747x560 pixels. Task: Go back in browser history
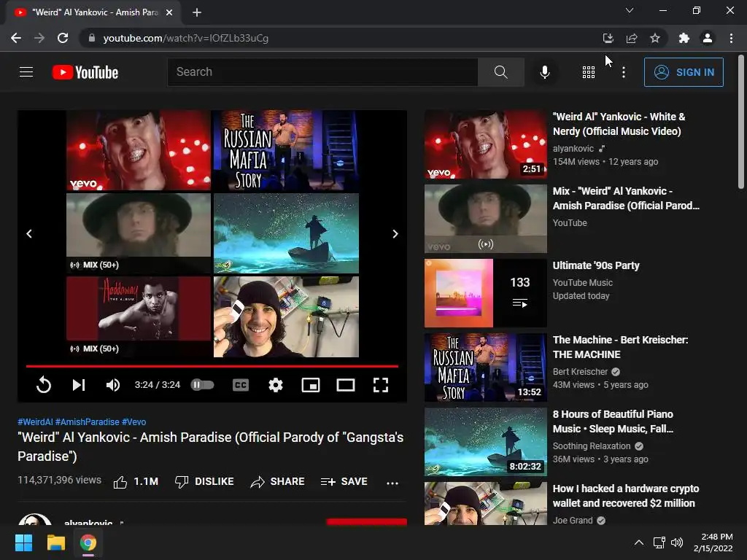tap(16, 38)
